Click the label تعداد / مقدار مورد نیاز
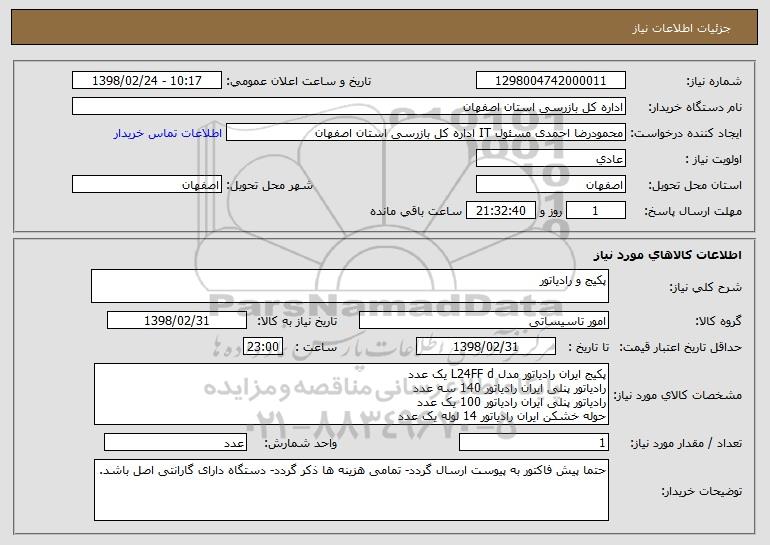The height and width of the screenshot is (545, 770). point(686,443)
